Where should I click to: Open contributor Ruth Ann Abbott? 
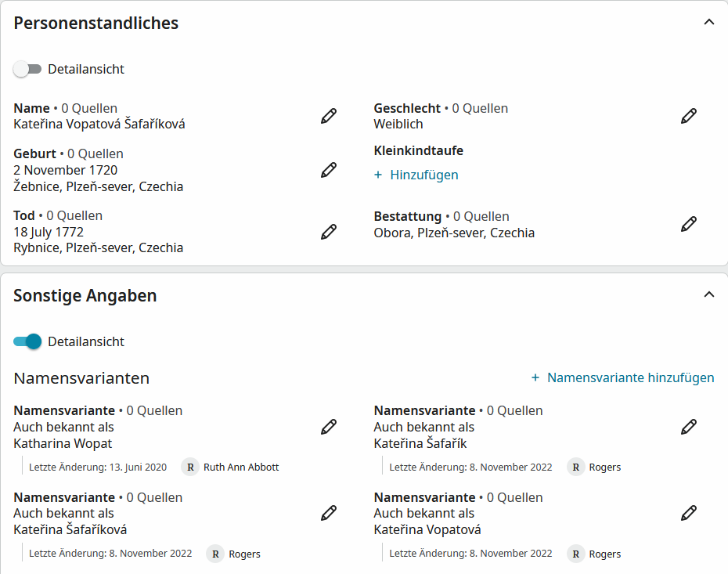[241, 467]
